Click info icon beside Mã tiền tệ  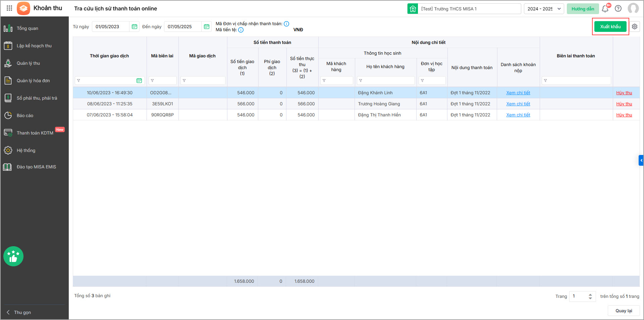241,30
